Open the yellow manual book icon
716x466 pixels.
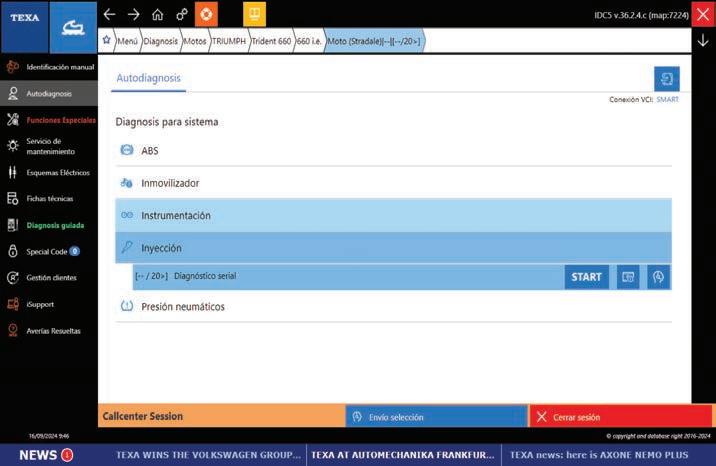[254, 14]
